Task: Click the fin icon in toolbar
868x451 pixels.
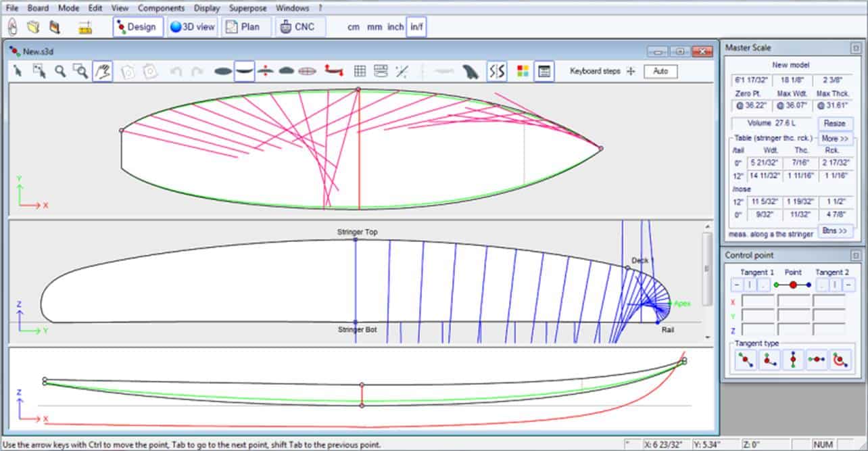Action: (x=471, y=71)
